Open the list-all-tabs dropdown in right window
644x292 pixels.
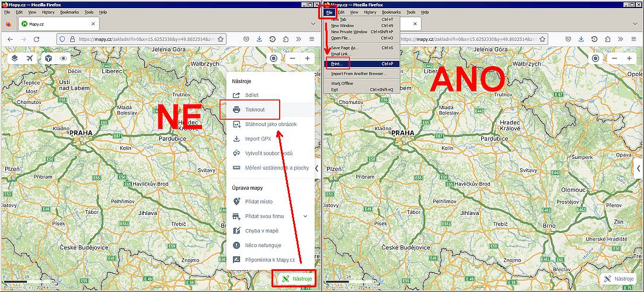[x=635, y=24]
